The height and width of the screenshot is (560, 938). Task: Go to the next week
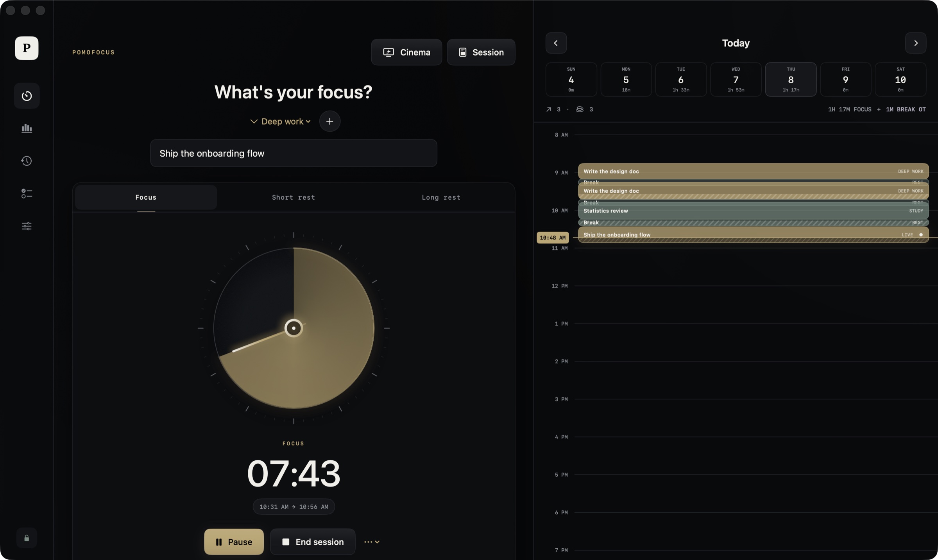coord(915,43)
